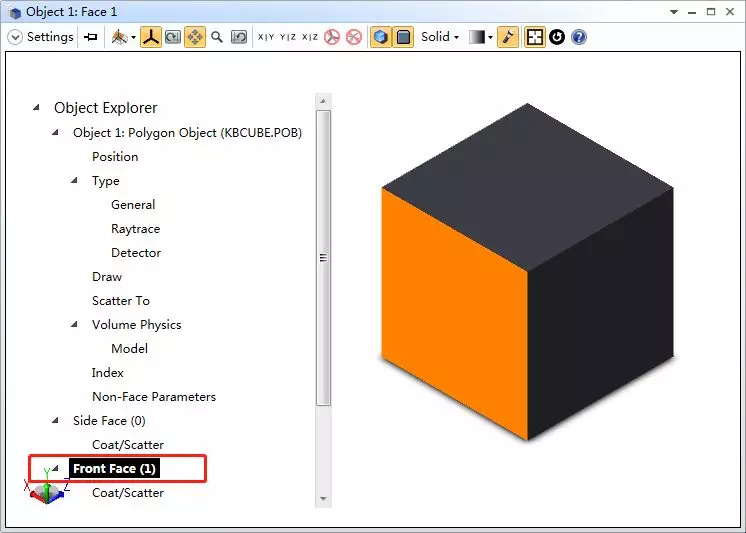Select the Position item in Object Explorer
Viewport: 746px width, 533px height.
click(115, 157)
